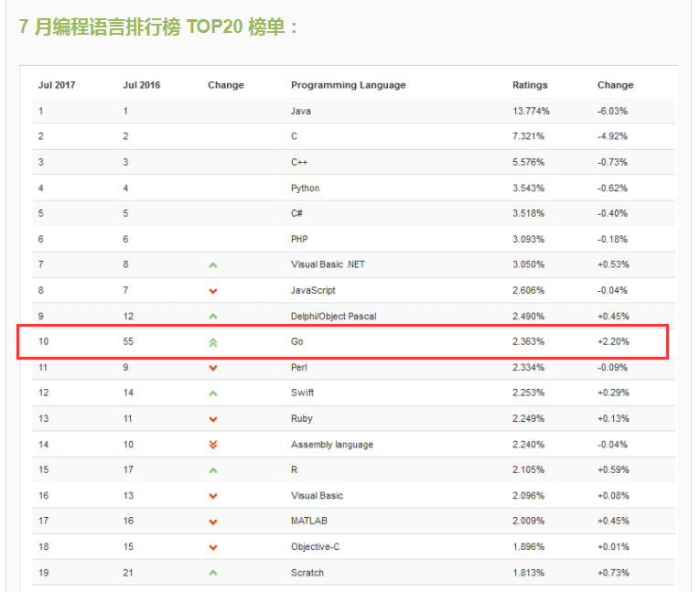
Task: Click the +0.53% change value
Action: (x=613, y=264)
